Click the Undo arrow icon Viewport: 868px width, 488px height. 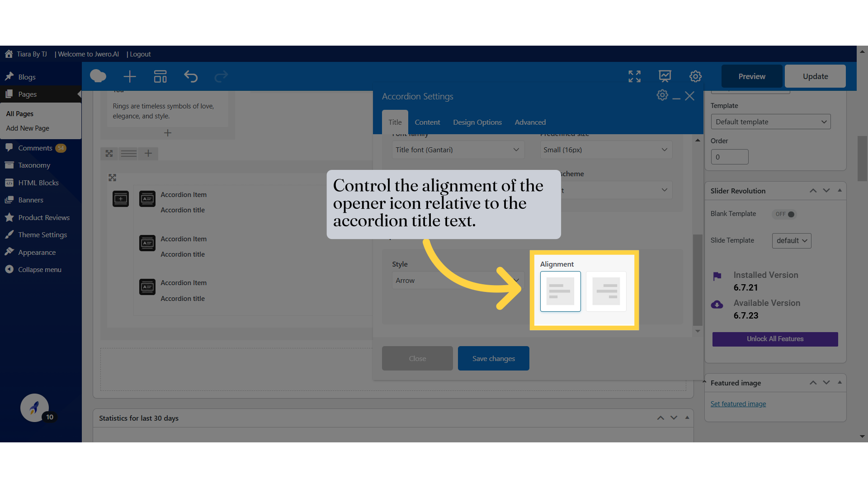point(191,76)
